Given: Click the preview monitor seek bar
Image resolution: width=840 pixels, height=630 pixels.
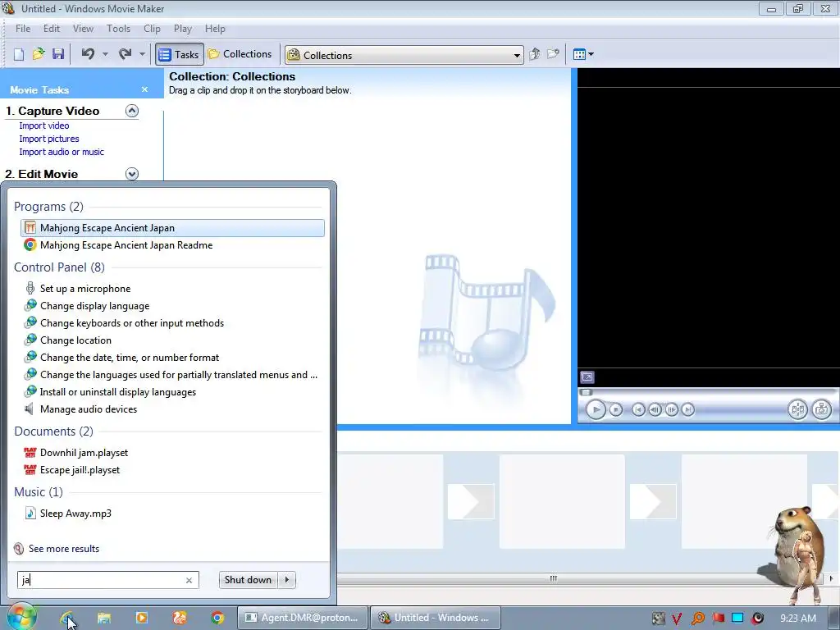Looking at the screenshot, I should click(708, 392).
